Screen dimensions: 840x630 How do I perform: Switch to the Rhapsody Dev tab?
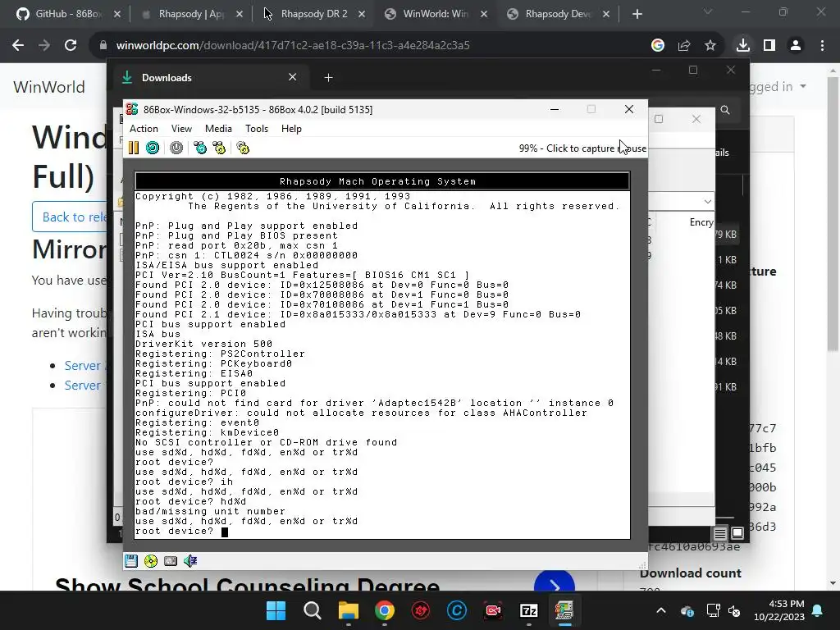557,14
